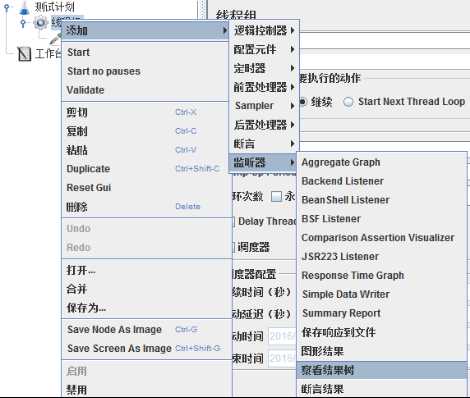
Task: Add Response Time Graph listener
Action: [382, 275]
